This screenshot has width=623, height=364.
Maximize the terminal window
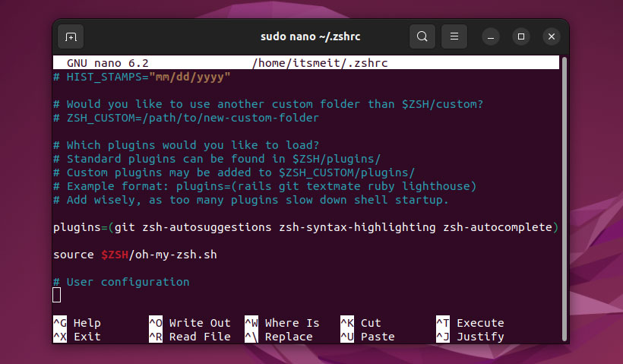(x=521, y=36)
